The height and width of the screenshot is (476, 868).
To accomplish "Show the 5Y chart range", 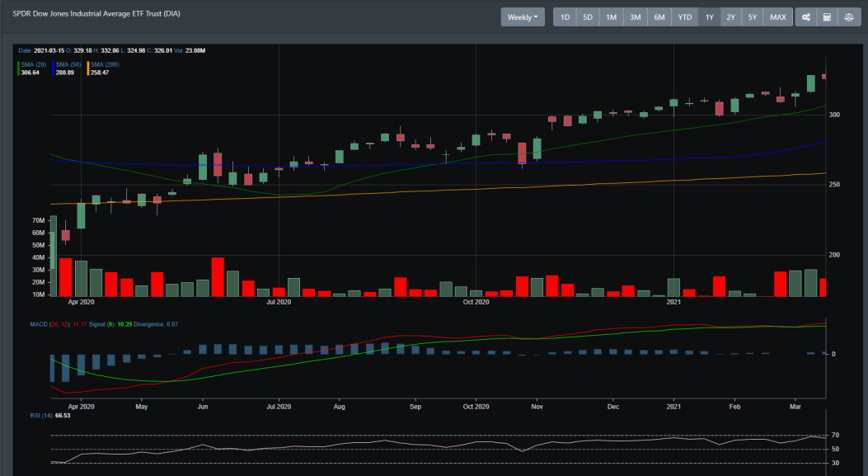I will tap(753, 17).
